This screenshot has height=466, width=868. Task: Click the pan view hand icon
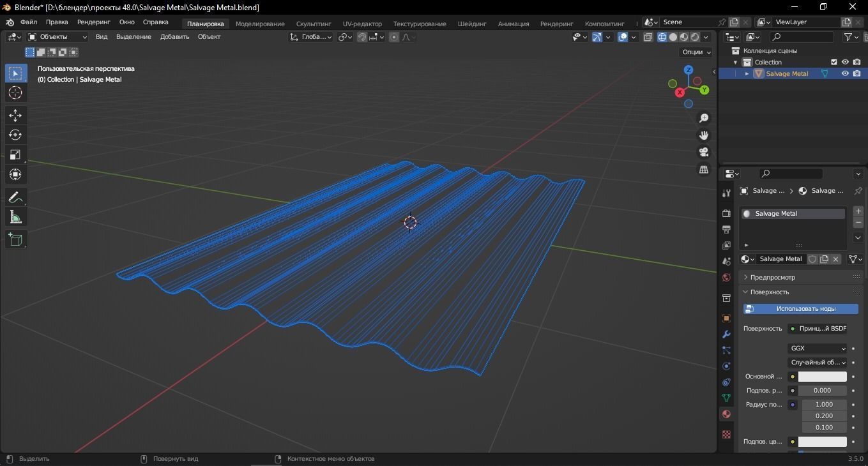(x=704, y=135)
